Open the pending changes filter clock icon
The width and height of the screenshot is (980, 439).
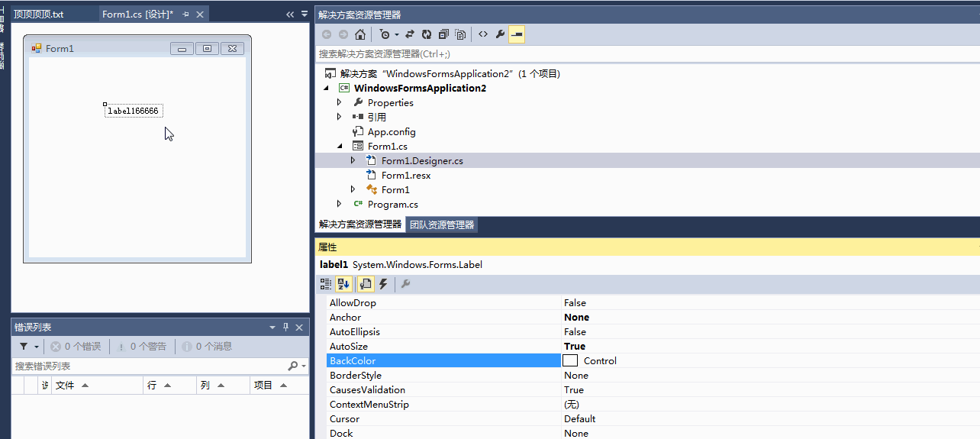click(x=385, y=34)
